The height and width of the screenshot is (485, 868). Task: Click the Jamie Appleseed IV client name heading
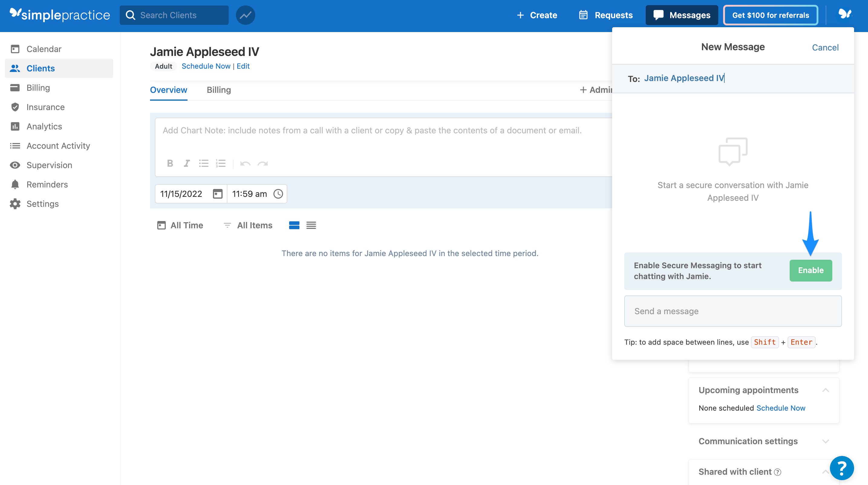pyautogui.click(x=204, y=51)
